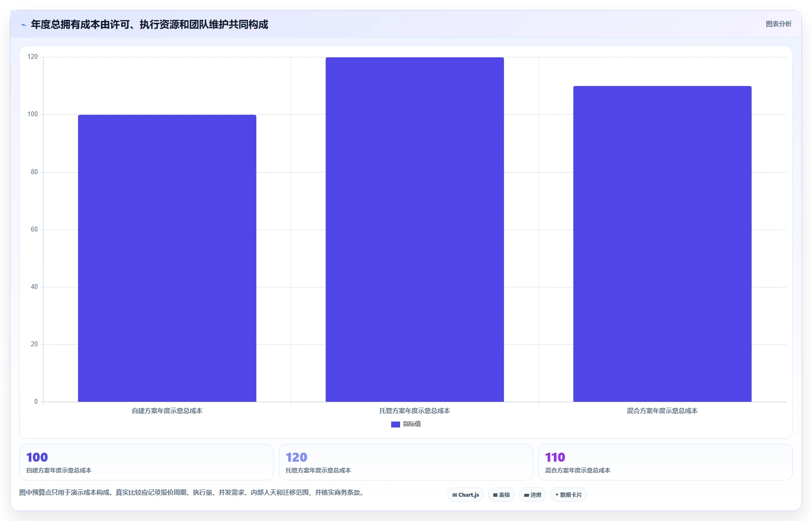Click the data card value 100
The height and width of the screenshot is (521, 812).
[x=37, y=457]
